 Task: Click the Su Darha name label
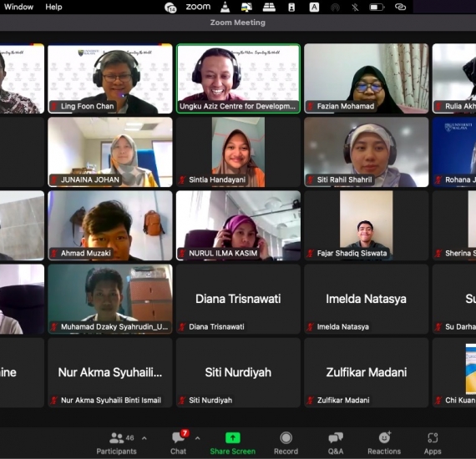coord(460,327)
